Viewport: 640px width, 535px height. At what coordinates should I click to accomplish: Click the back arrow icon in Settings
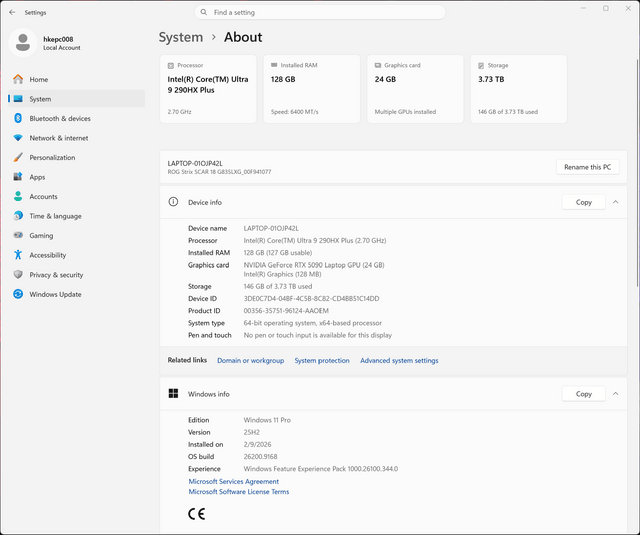pos(12,12)
